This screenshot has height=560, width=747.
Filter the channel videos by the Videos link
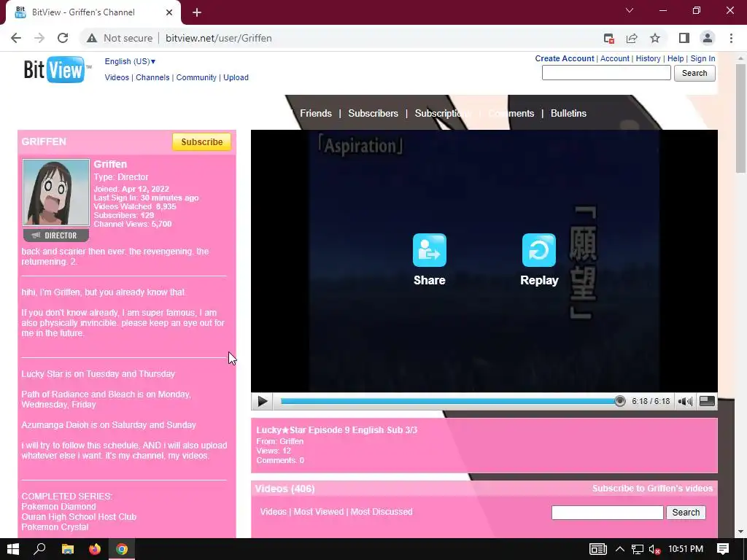pos(273,512)
